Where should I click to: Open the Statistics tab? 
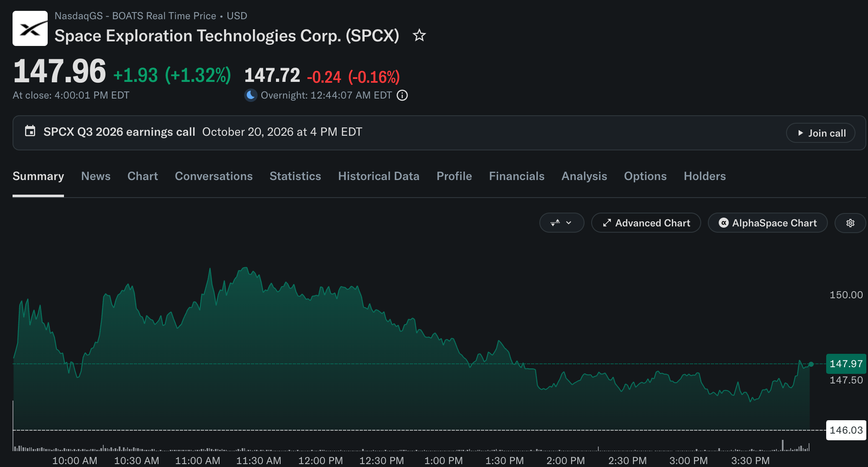tap(295, 176)
